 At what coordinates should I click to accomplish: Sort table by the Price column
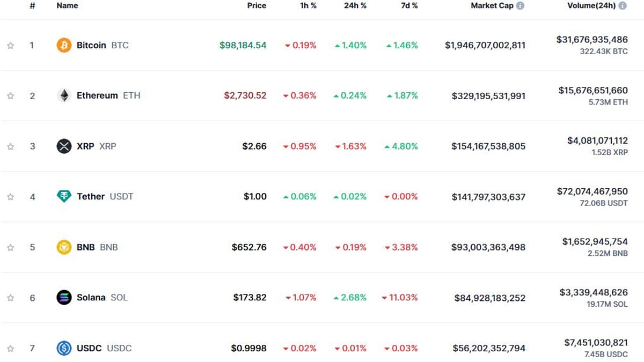[x=257, y=5]
